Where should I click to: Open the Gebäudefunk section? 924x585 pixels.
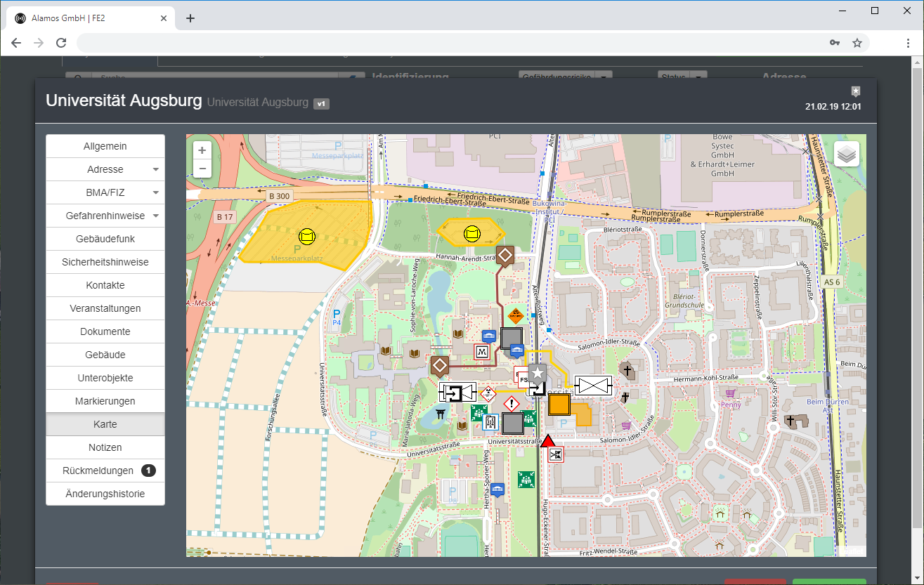click(105, 239)
